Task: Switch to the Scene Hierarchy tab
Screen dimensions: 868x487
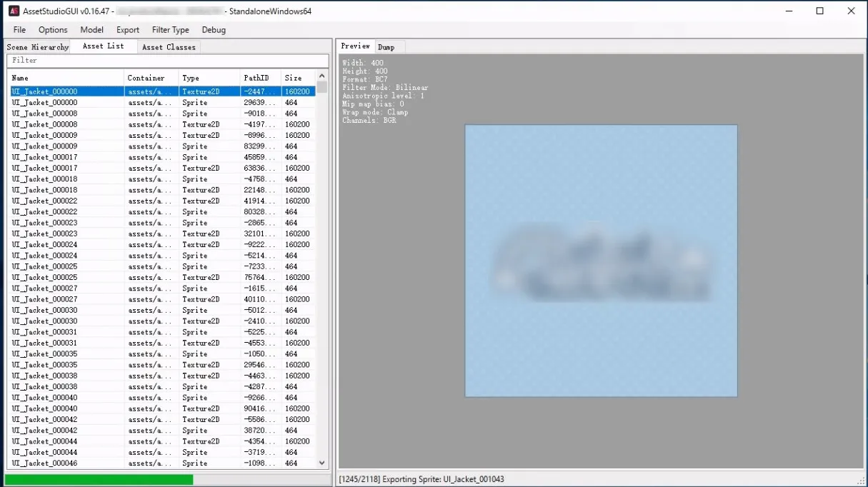Action: tap(38, 47)
